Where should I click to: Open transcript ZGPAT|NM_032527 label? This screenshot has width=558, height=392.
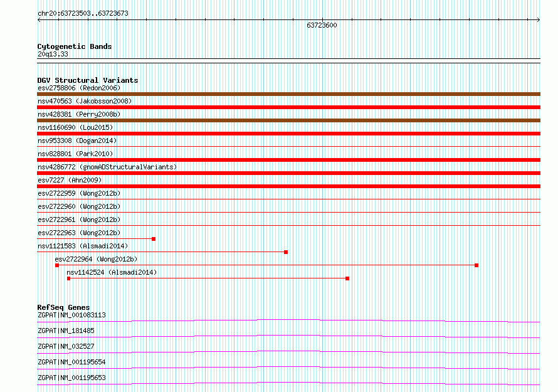(66, 346)
